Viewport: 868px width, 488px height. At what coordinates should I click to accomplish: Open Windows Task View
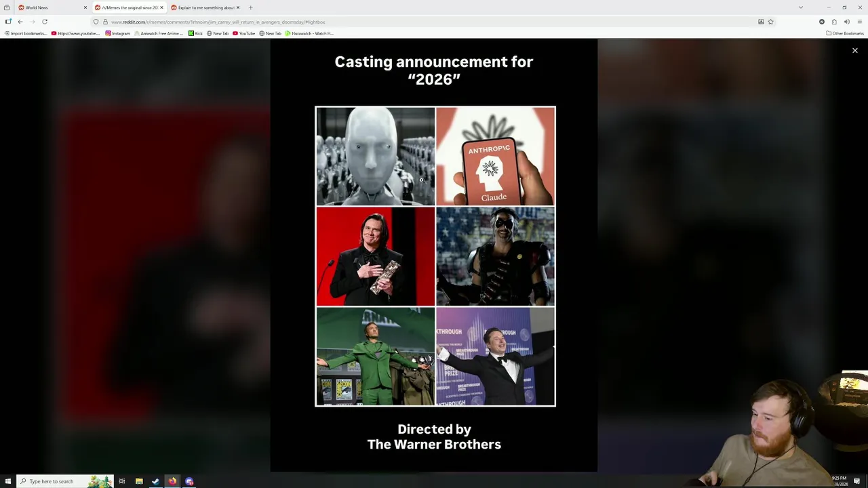tap(122, 481)
